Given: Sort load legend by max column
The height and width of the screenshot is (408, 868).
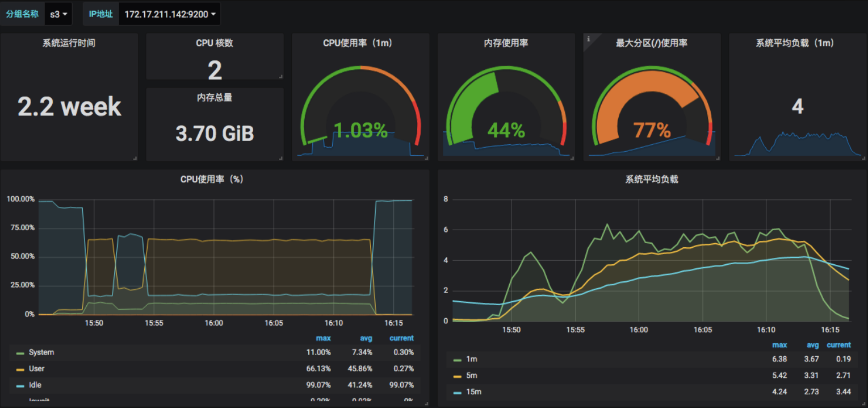Looking at the screenshot, I should [x=779, y=345].
